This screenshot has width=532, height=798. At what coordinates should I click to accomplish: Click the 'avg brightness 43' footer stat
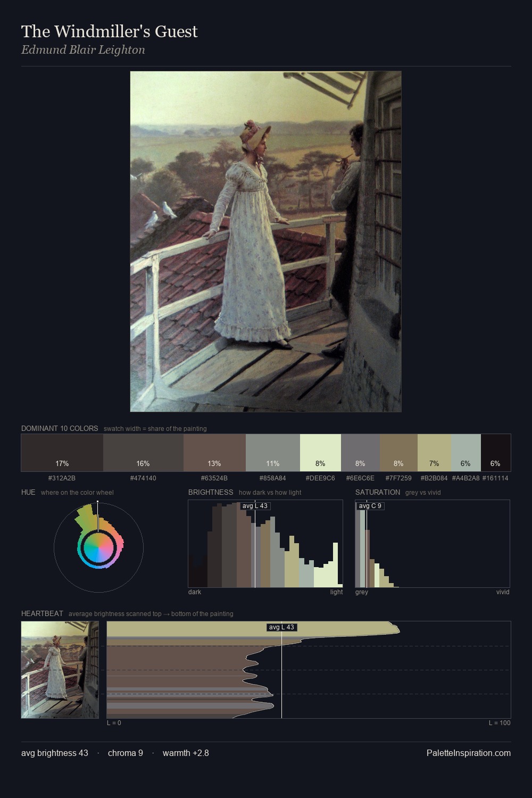coord(55,753)
